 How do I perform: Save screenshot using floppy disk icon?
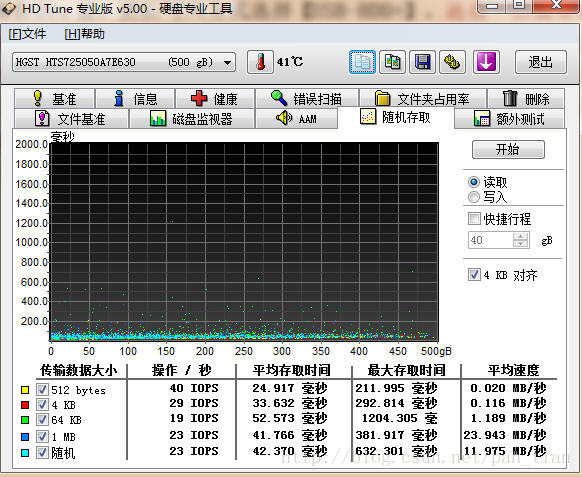coord(422,62)
